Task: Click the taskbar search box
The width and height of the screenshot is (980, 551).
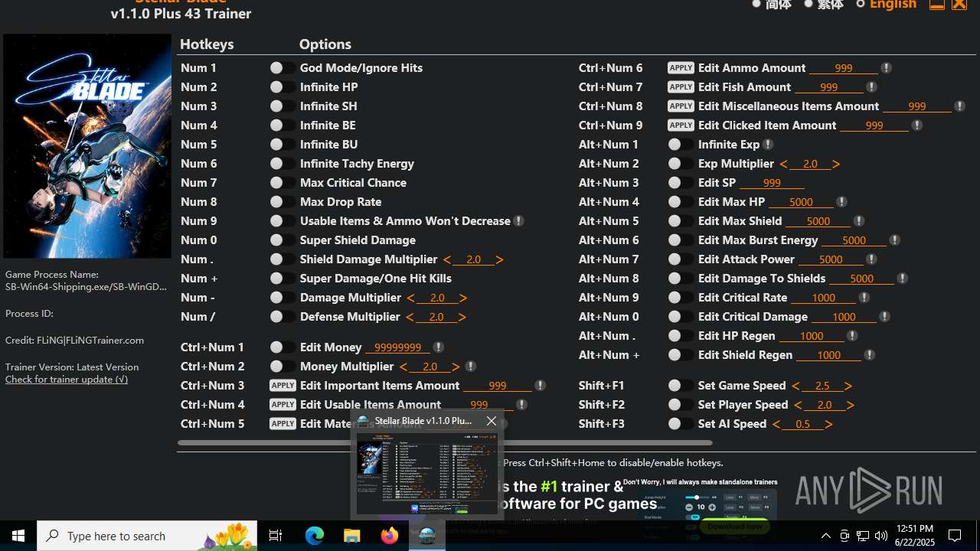Action: pos(148,536)
